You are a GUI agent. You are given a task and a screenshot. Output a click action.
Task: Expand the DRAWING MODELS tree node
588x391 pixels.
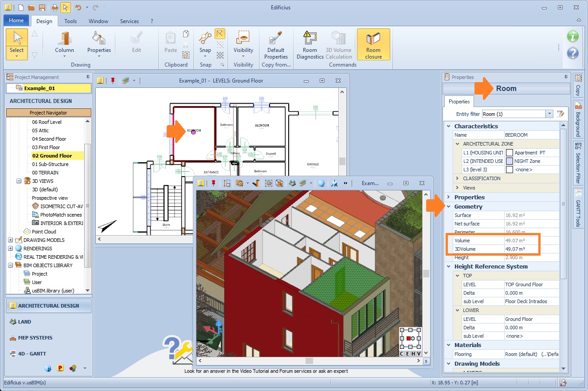pos(10,240)
